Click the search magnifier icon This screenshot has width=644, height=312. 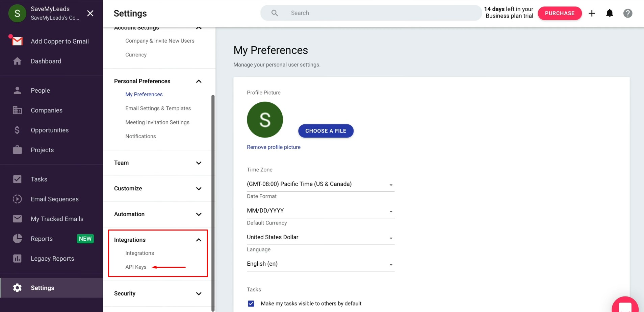pyautogui.click(x=275, y=13)
